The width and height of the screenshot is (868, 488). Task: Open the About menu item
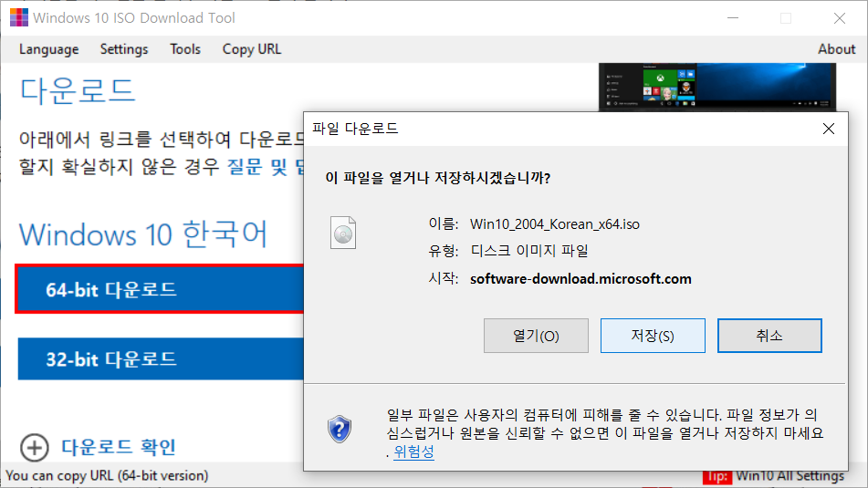pos(836,49)
